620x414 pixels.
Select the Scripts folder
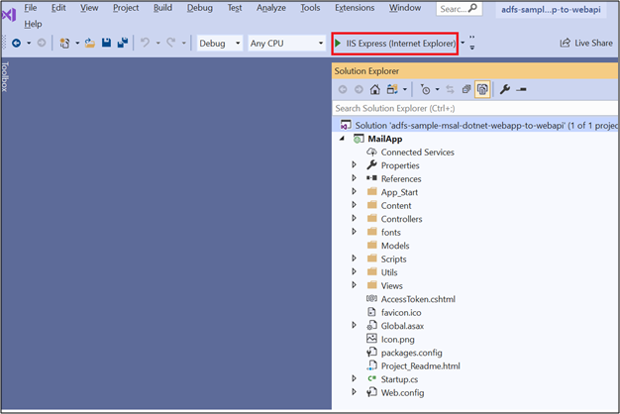393,259
